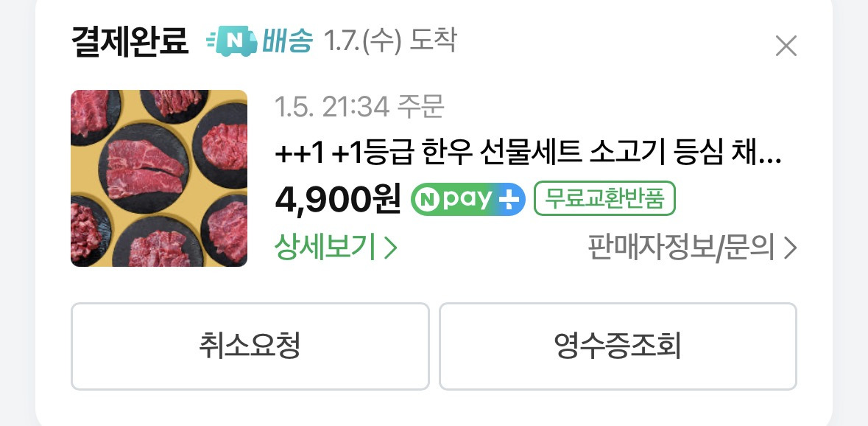868x426 pixels.
Task: Open 판매자정보/문의 seller inquiry link
Action: [x=692, y=248]
